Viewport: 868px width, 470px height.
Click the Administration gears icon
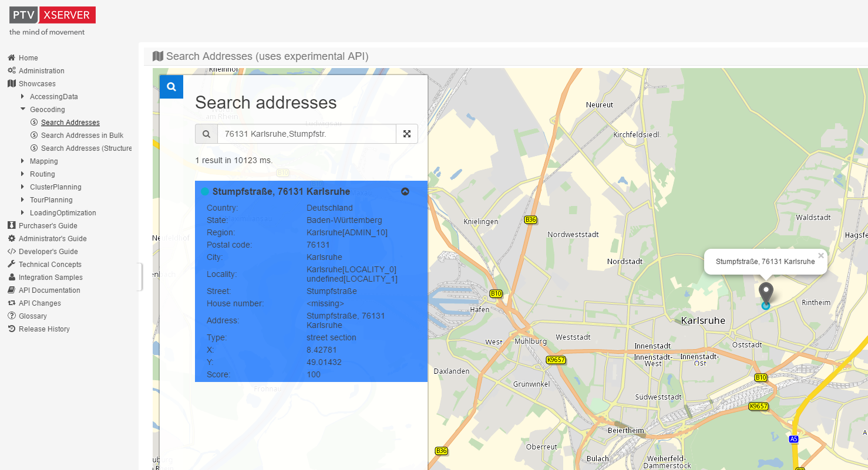point(11,71)
